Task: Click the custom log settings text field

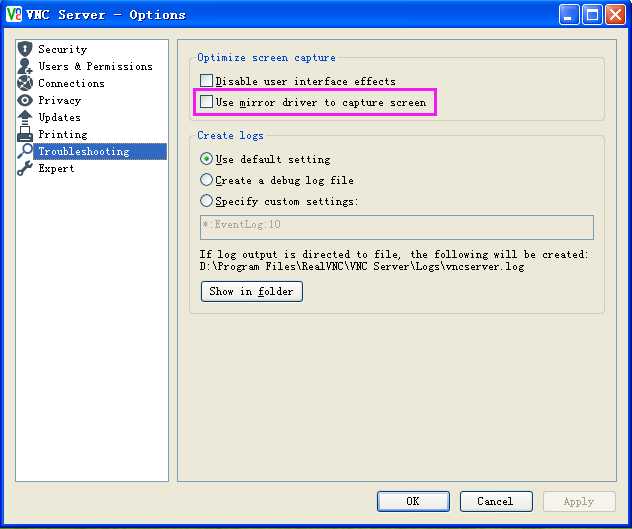Action: 397,227
